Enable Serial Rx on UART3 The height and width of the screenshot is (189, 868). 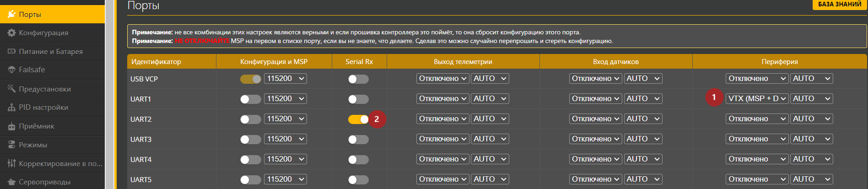(358, 140)
